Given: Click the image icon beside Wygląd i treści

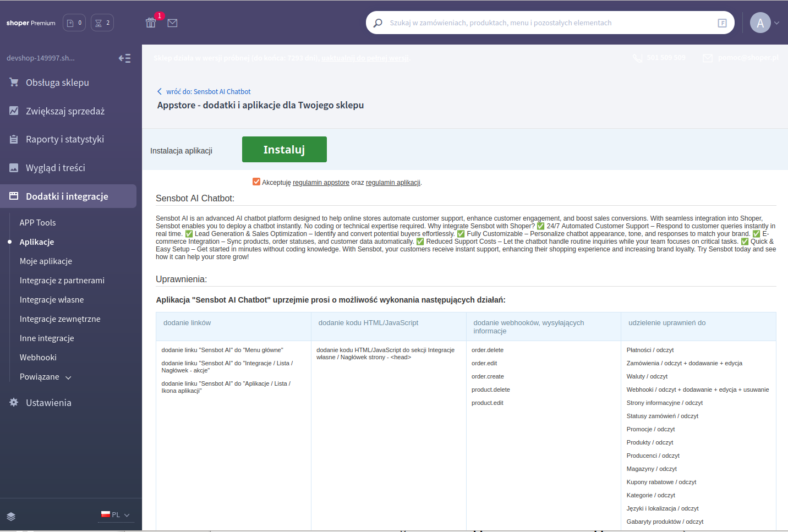Looking at the screenshot, I should [14, 168].
